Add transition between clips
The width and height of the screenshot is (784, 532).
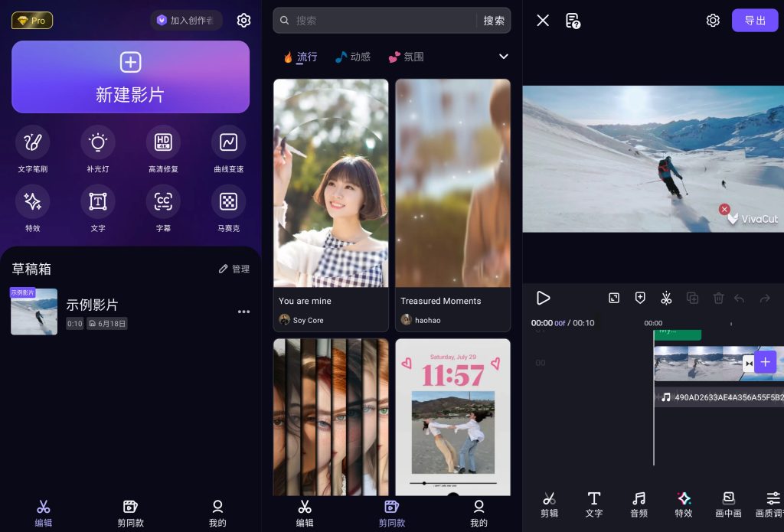tap(749, 364)
